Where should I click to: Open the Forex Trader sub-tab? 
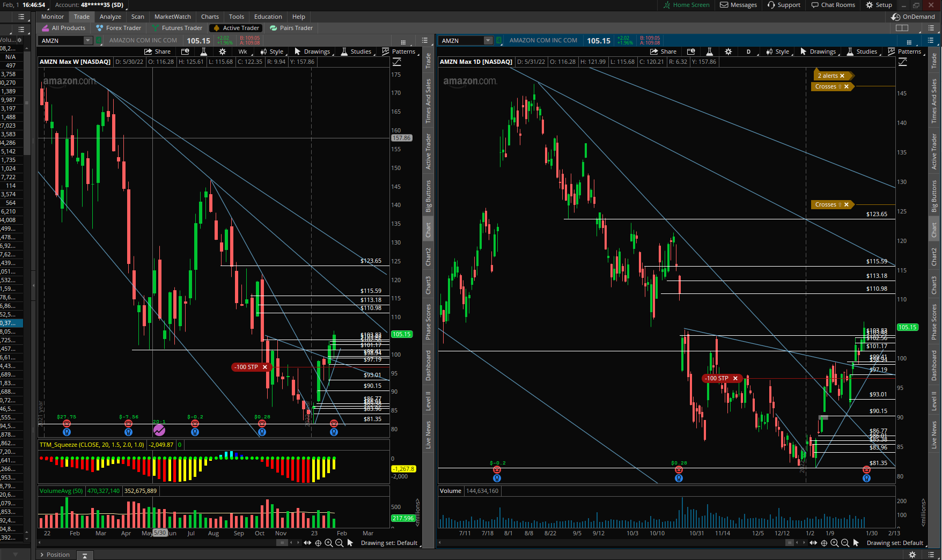click(x=119, y=28)
